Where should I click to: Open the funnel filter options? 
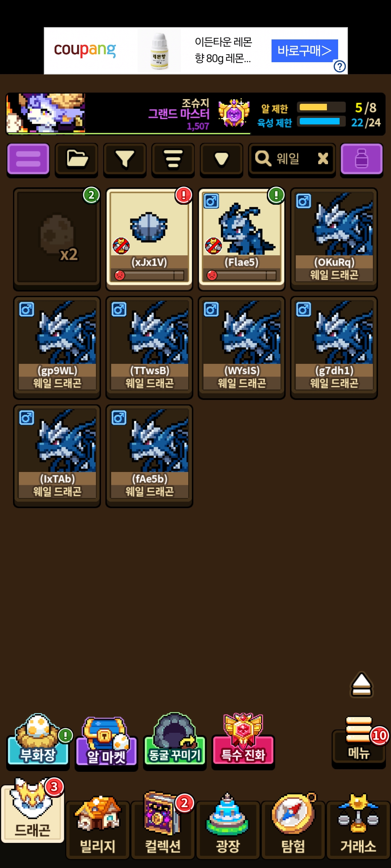[125, 159]
